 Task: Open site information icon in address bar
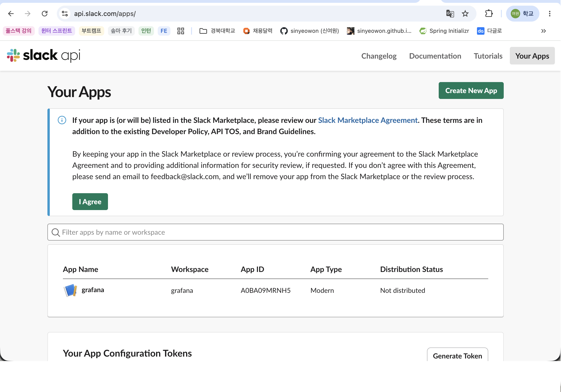[65, 14]
